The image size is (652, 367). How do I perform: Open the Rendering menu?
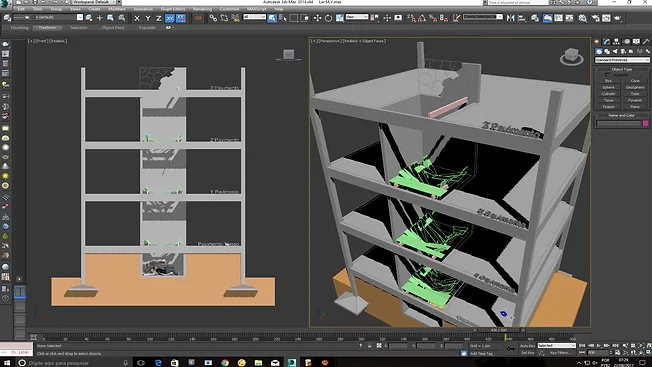(203, 9)
